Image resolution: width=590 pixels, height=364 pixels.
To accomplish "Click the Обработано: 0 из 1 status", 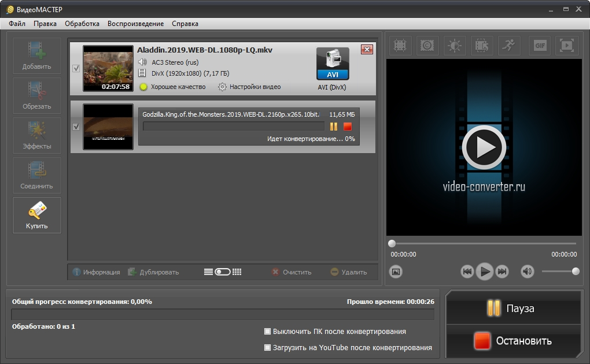I will (x=43, y=326).
